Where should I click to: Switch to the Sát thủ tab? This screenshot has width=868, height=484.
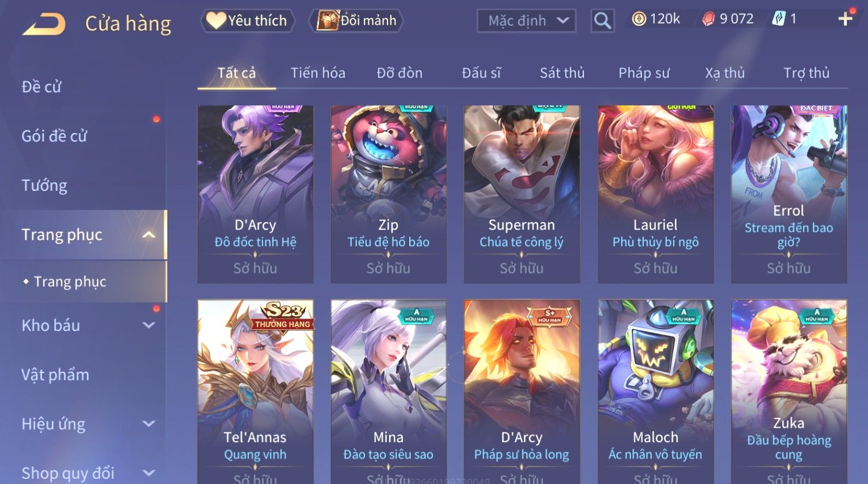[x=562, y=73]
